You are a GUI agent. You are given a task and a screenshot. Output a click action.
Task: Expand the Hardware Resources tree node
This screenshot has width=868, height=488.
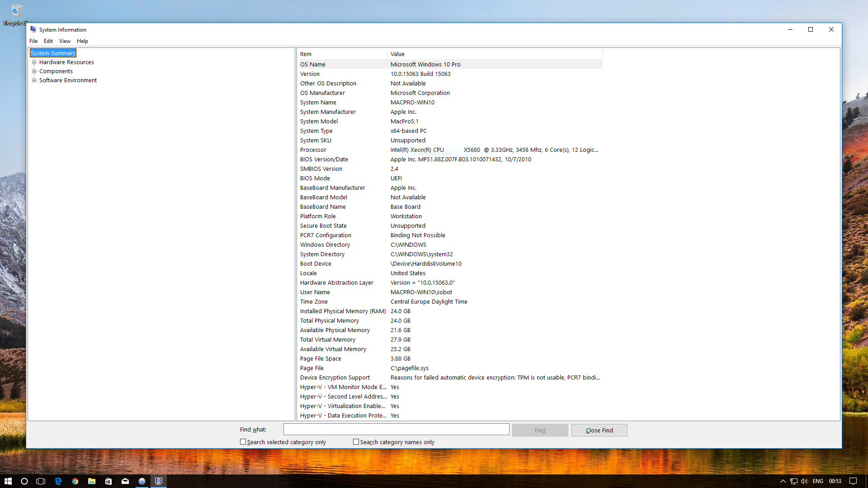coord(34,62)
